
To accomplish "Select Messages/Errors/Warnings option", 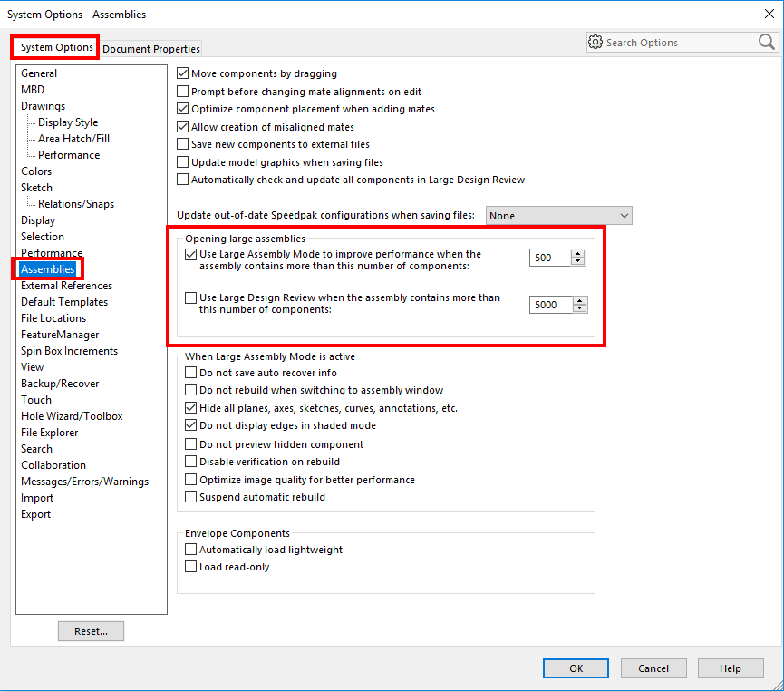I will click(85, 482).
